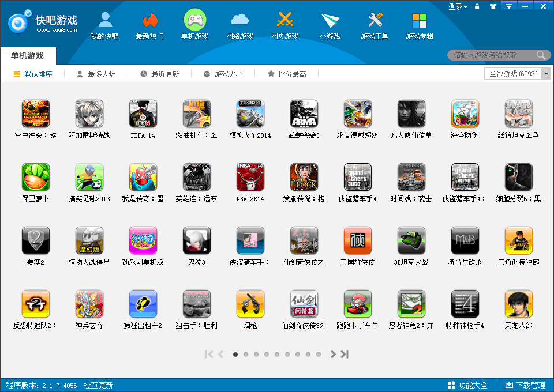Open 下载管理 in the status bar
The width and height of the screenshot is (554, 392).
pos(525,385)
